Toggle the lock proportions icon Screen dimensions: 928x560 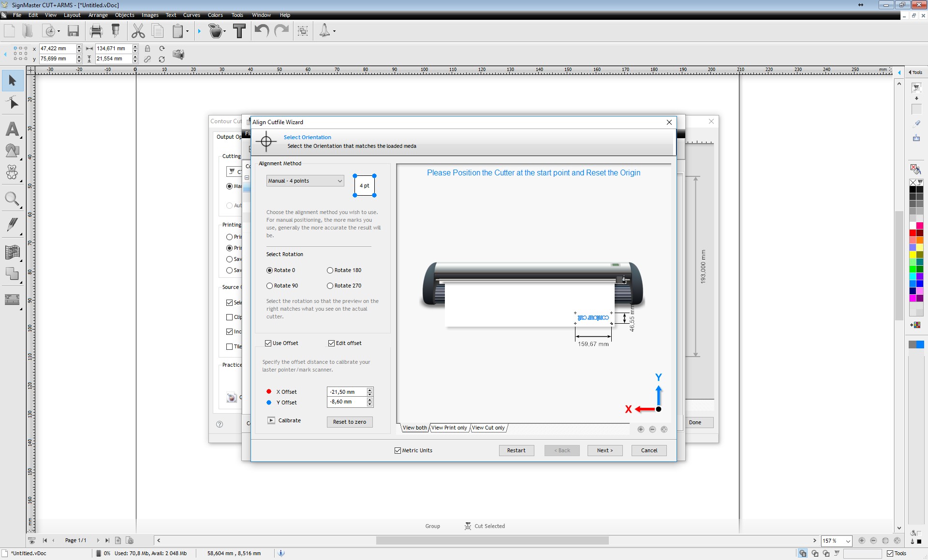(x=147, y=48)
